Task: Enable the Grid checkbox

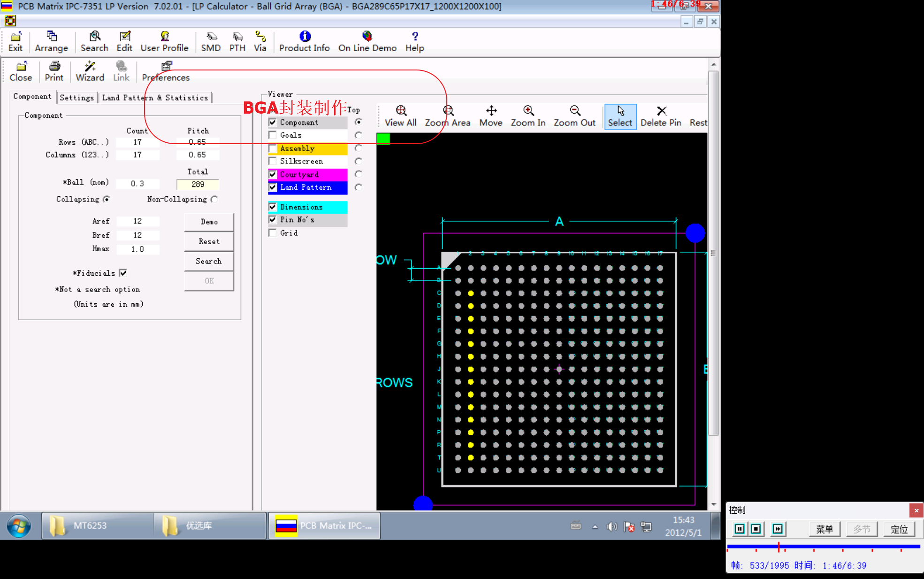Action: 273,232
